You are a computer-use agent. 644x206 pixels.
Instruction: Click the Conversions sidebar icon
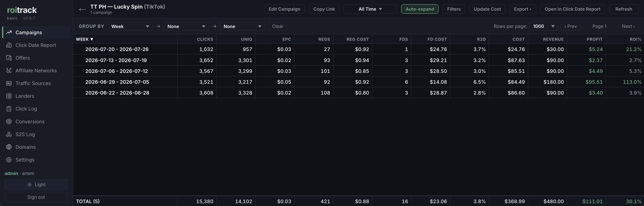pos(9,122)
